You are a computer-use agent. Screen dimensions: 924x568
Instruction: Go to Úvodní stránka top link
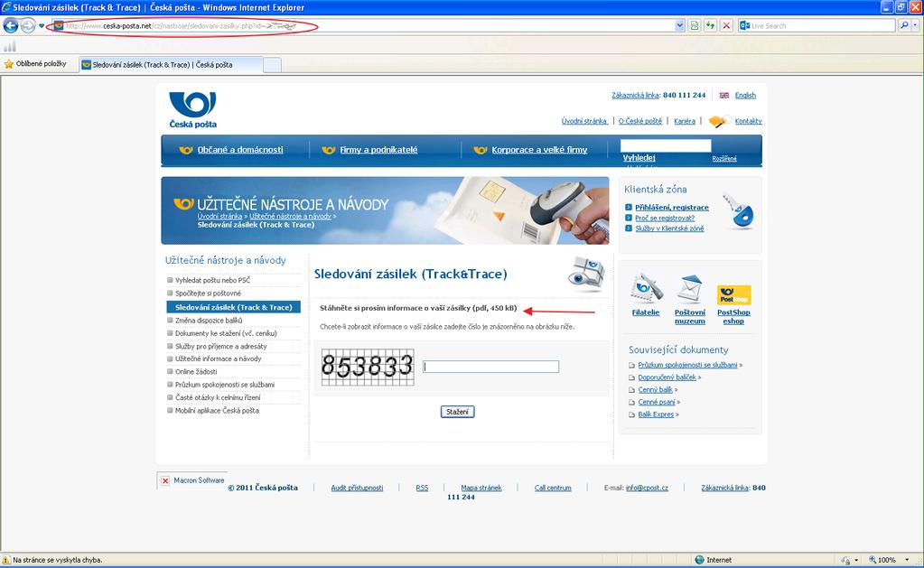coord(584,121)
